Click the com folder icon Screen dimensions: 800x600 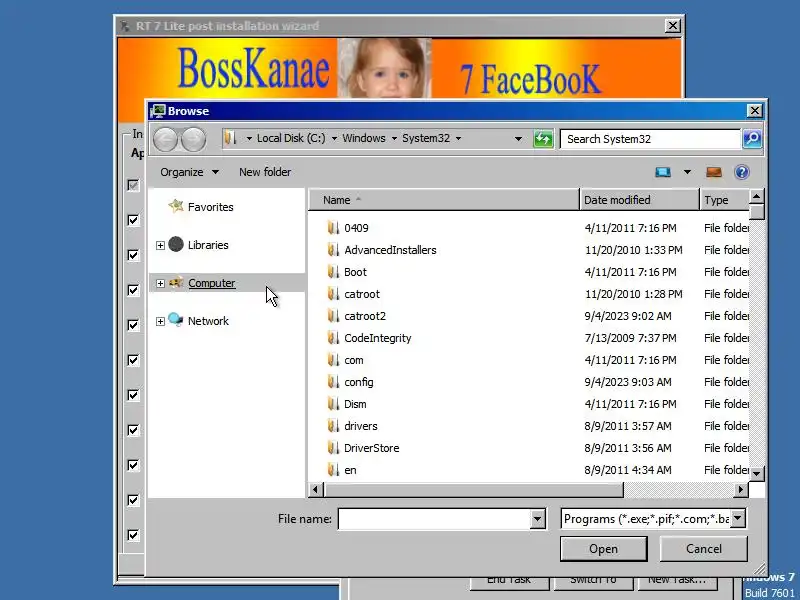coord(333,360)
